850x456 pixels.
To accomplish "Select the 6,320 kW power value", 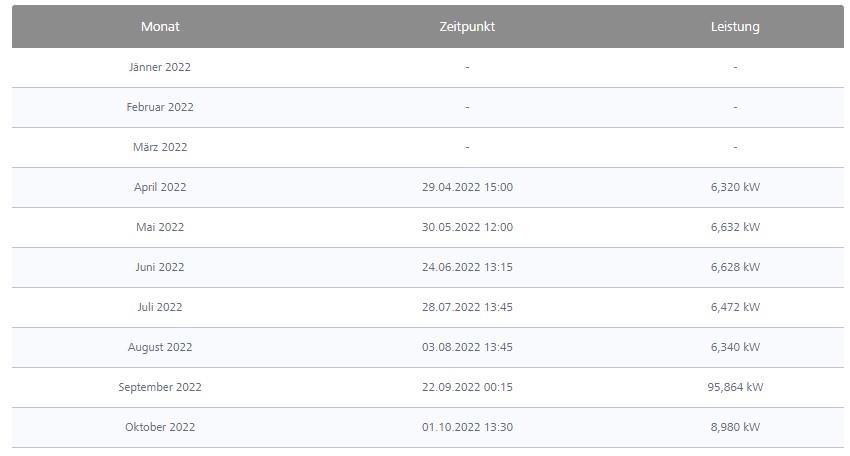I will (x=735, y=187).
